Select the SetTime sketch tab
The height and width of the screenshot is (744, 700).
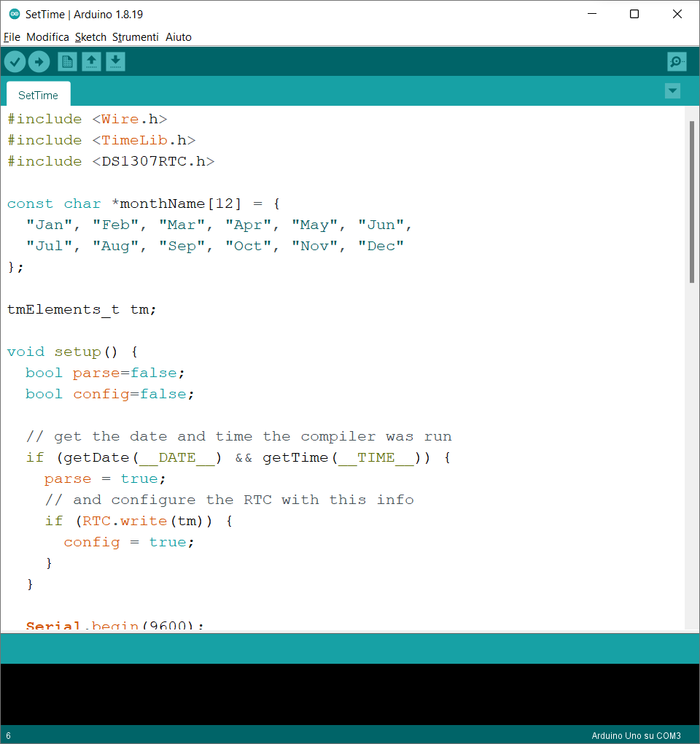[39, 95]
